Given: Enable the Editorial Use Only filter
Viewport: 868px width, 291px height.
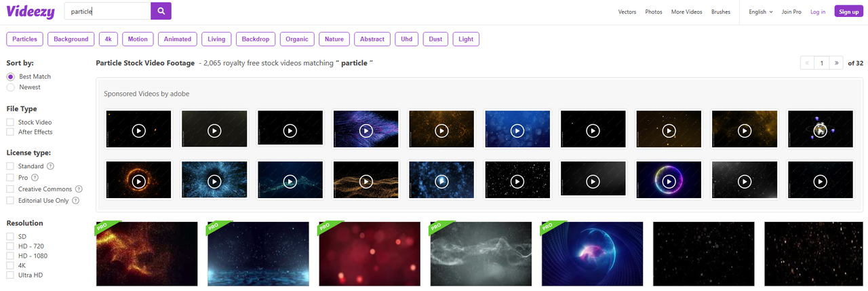Looking at the screenshot, I should 10,201.
